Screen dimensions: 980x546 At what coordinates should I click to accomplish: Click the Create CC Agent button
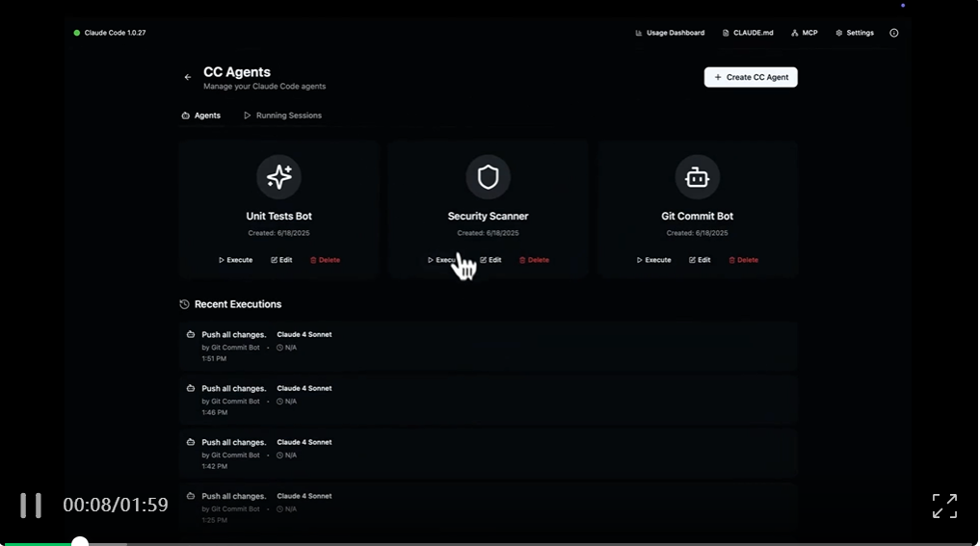click(x=751, y=77)
